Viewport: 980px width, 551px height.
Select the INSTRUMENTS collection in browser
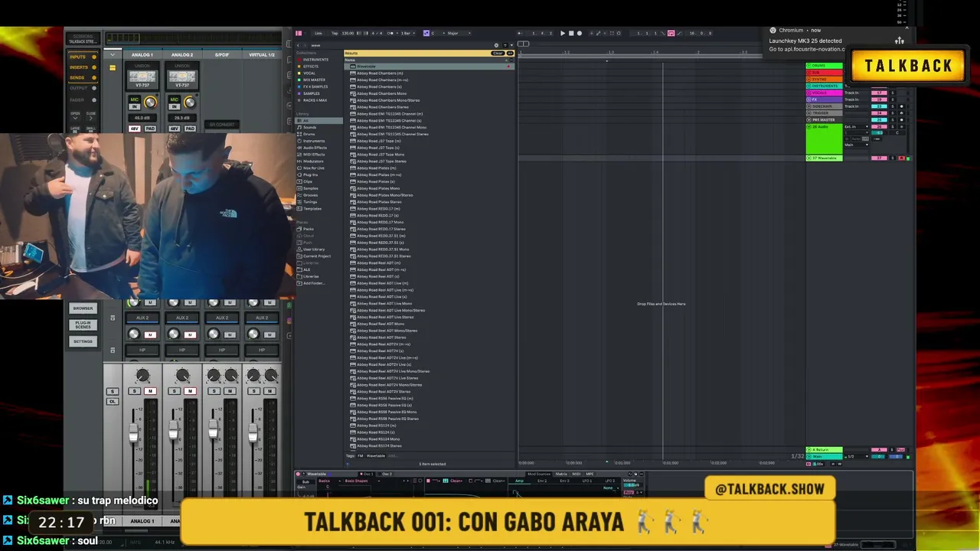[315, 60]
